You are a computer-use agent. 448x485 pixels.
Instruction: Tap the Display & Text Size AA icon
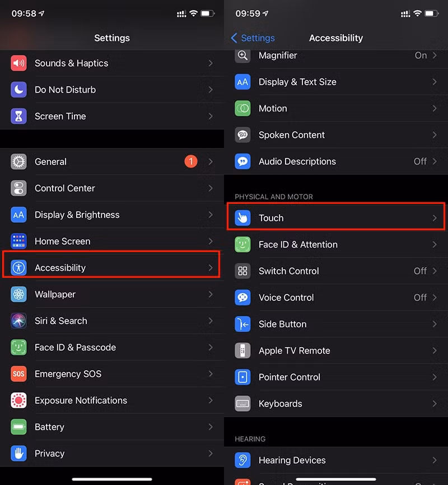(x=242, y=82)
